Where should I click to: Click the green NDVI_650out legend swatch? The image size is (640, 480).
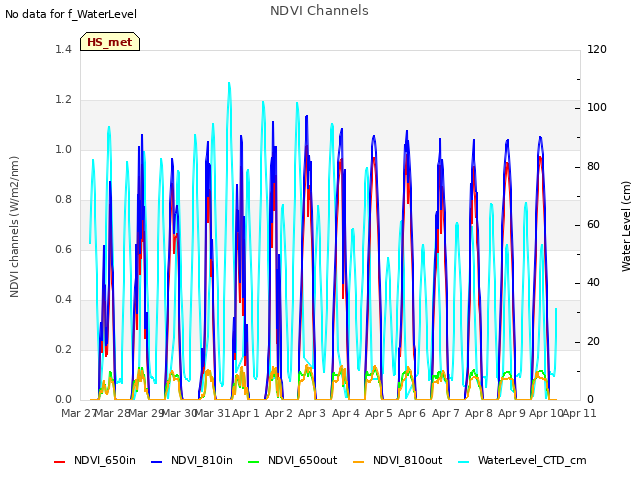point(253,462)
